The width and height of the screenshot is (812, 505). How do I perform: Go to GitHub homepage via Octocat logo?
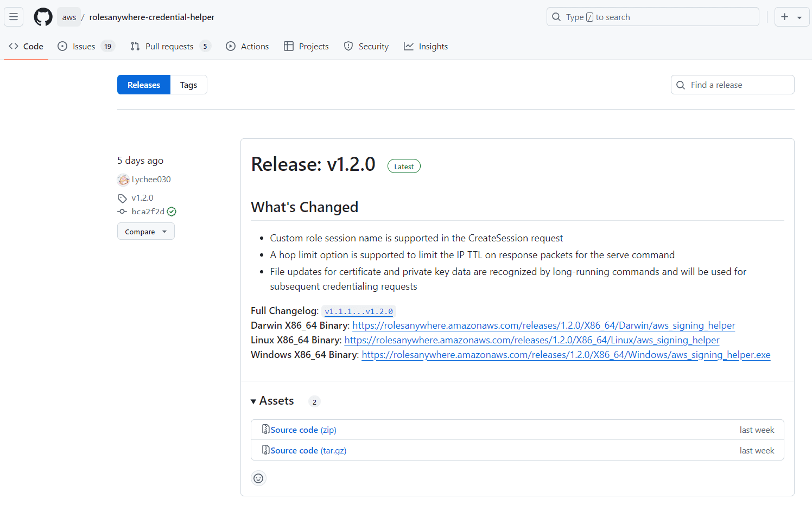coord(43,17)
